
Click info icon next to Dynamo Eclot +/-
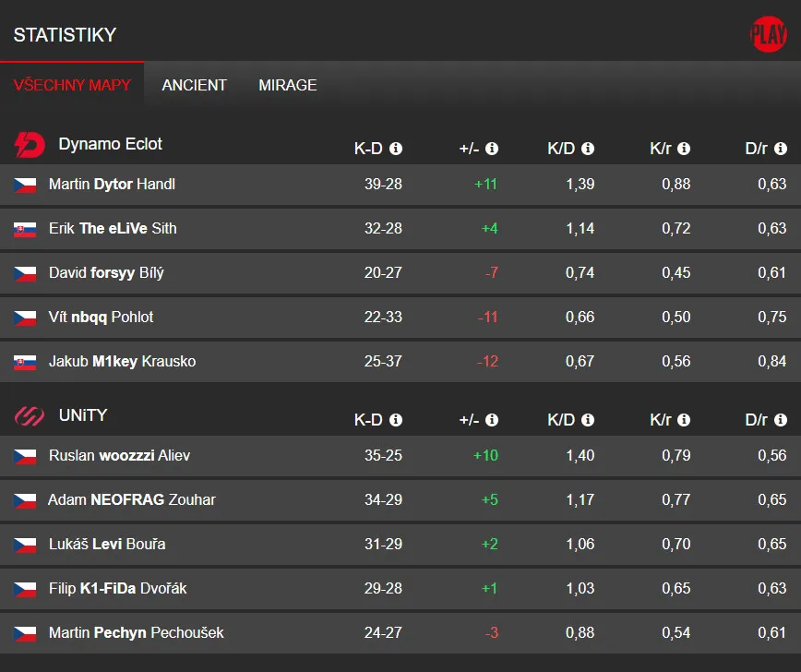pos(492,149)
